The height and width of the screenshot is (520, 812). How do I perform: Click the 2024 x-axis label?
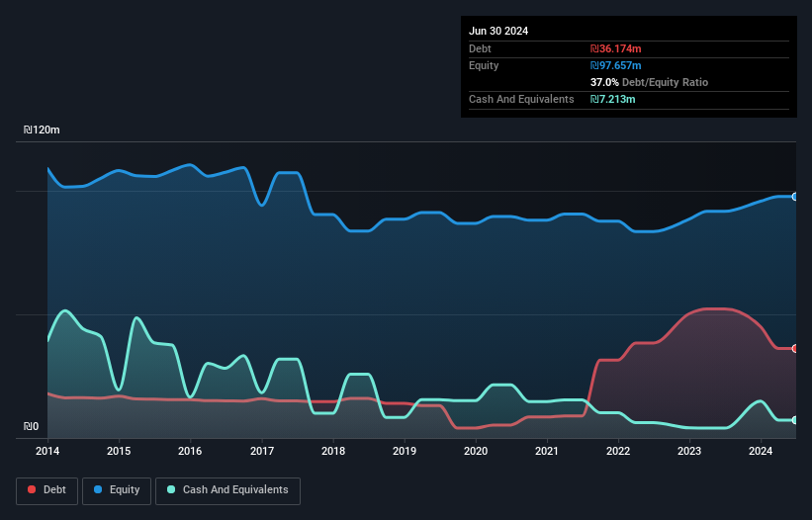(x=761, y=451)
